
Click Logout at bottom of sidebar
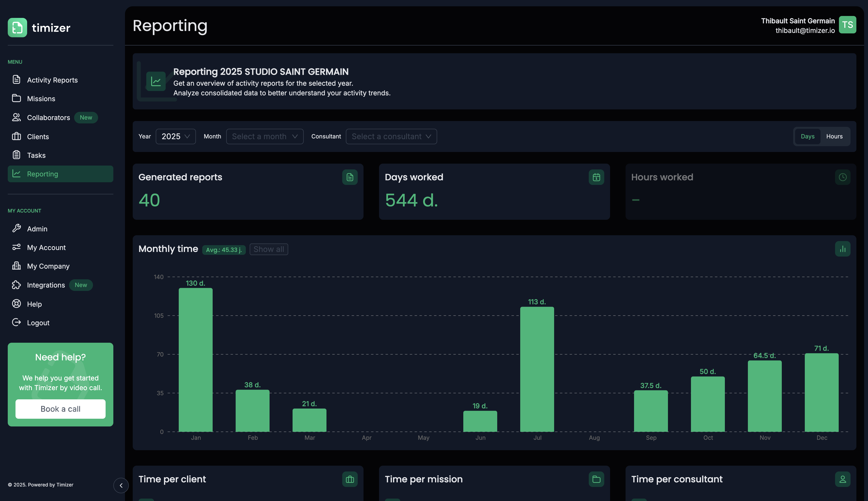click(38, 323)
